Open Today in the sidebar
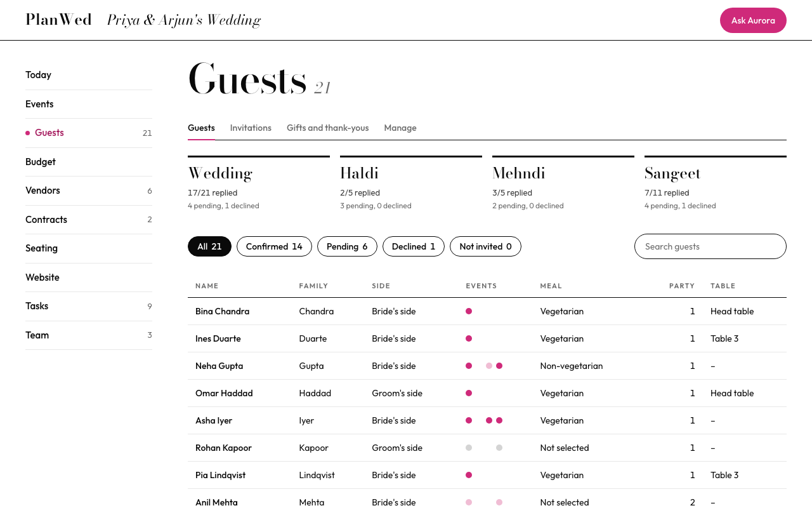Screen dimensions: 812x508 [89, 75]
